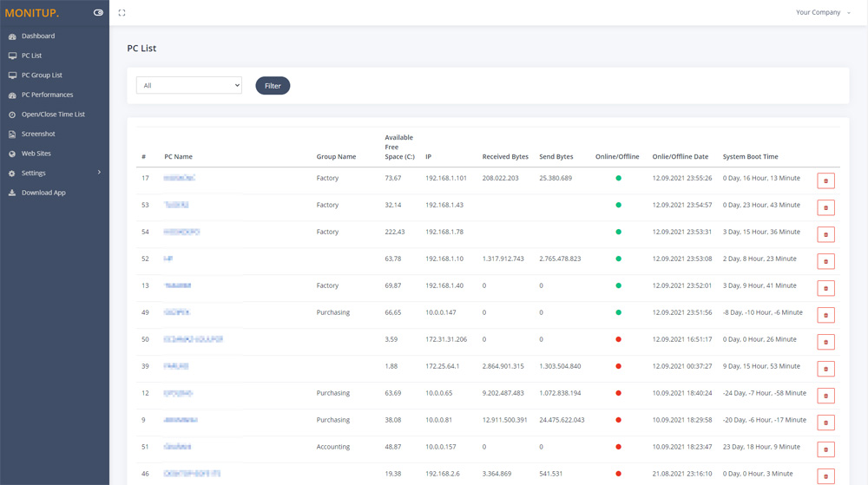
Task: Delete PC row number 53
Action: pyautogui.click(x=825, y=207)
